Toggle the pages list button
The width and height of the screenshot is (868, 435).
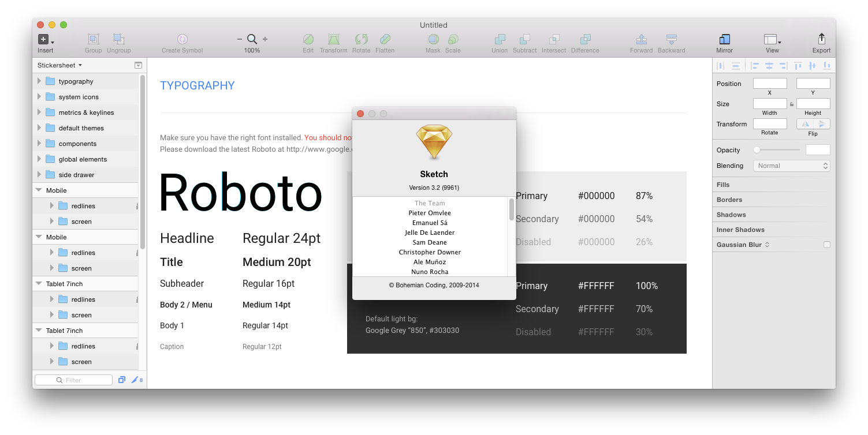click(138, 65)
